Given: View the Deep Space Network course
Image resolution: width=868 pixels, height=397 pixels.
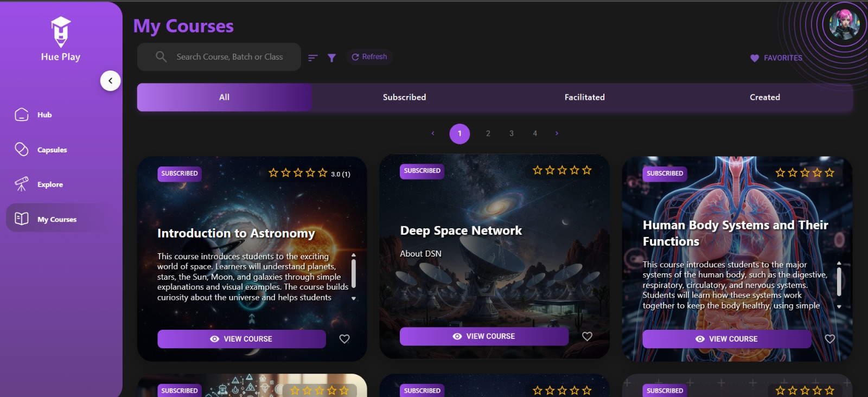Looking at the screenshot, I should [x=484, y=336].
